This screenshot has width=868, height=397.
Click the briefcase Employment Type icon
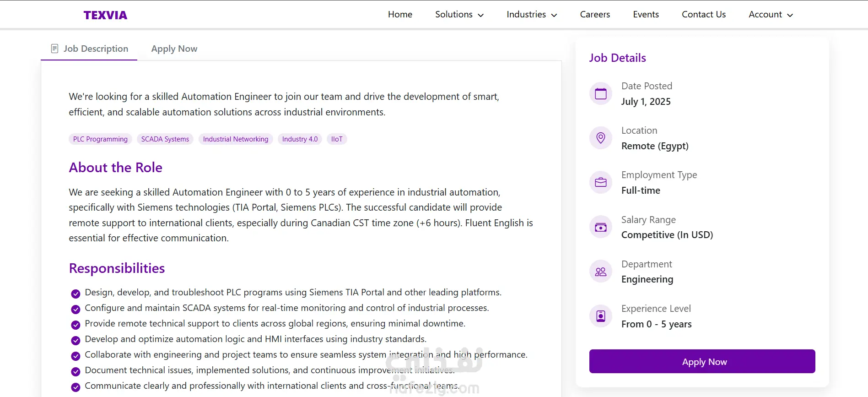pyautogui.click(x=600, y=182)
